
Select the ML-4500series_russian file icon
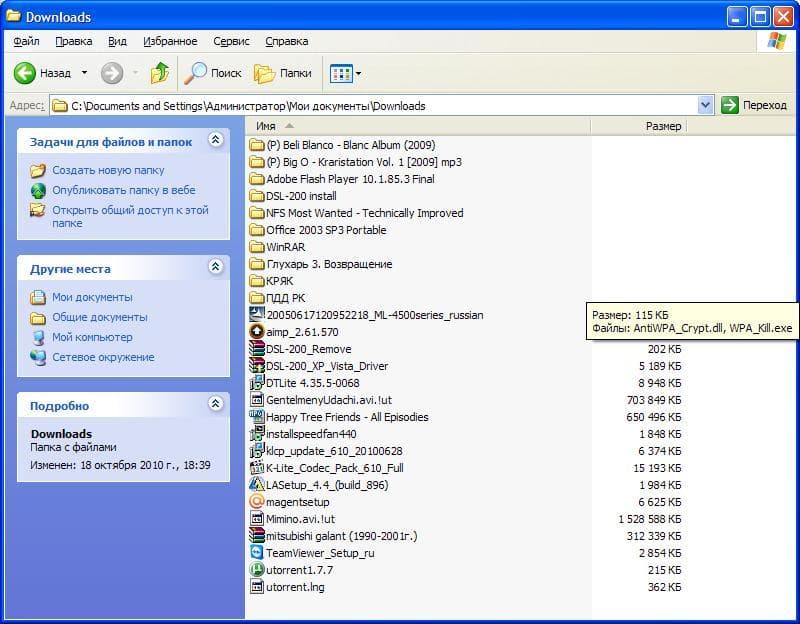pyautogui.click(x=257, y=314)
